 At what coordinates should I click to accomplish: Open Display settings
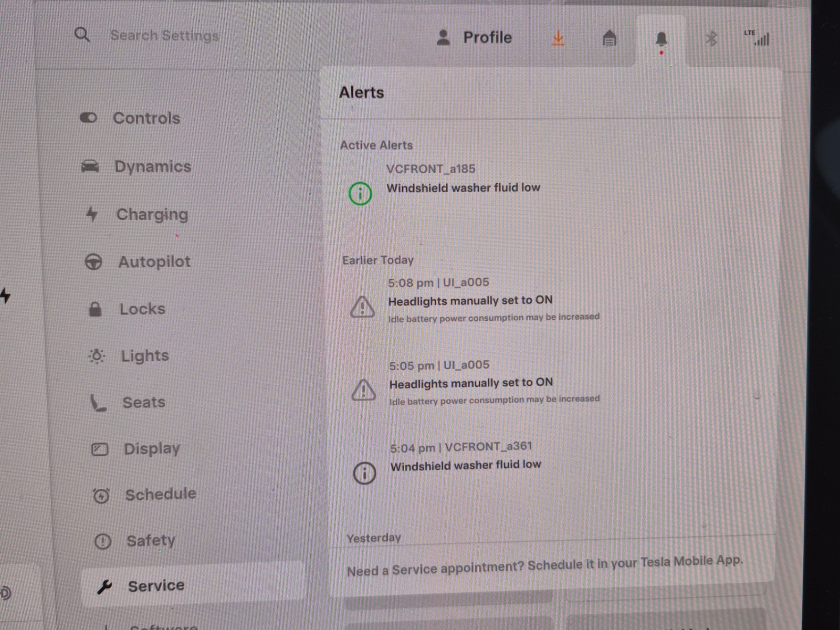[151, 449]
